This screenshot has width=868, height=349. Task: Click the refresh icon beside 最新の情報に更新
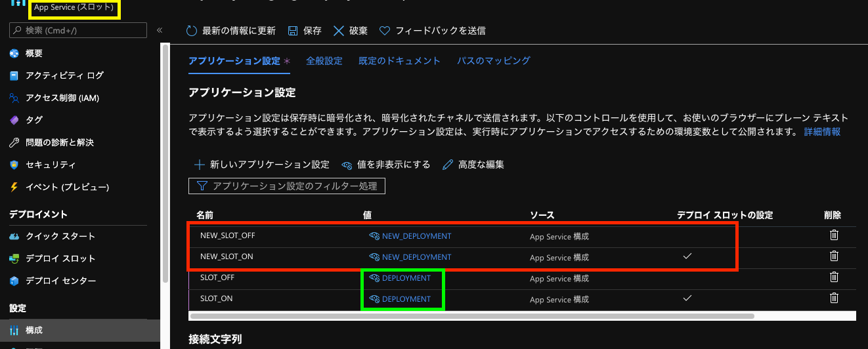coord(192,31)
